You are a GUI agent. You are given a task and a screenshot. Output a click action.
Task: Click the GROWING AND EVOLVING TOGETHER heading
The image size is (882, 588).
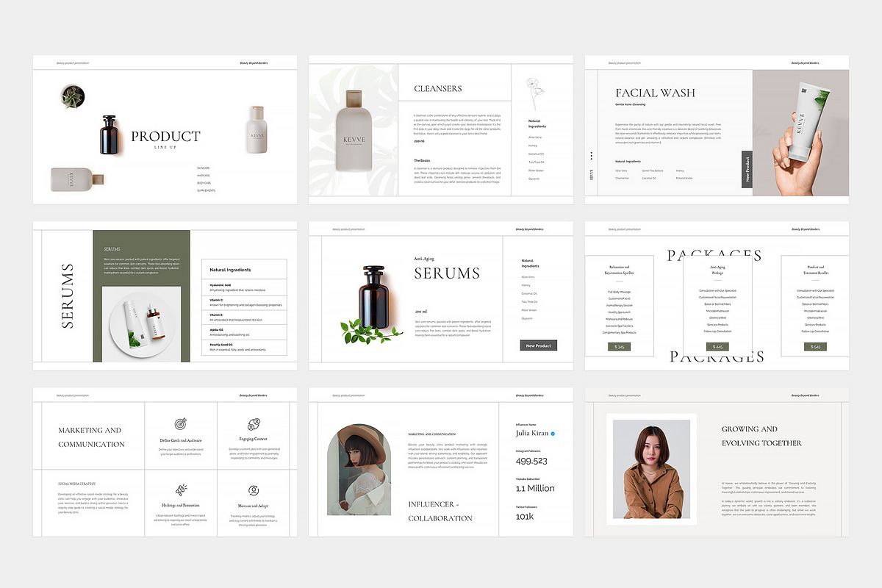tap(761, 436)
